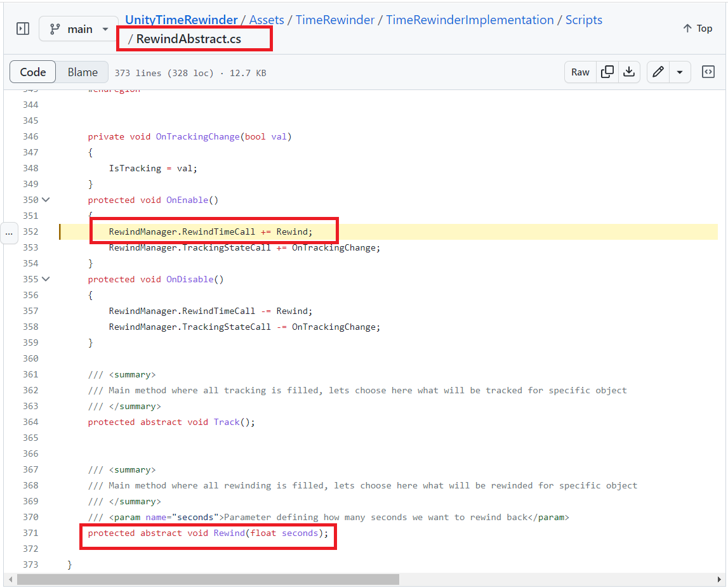The image size is (728, 588).
Task: Expand the file tree side panel
Action: click(23, 29)
